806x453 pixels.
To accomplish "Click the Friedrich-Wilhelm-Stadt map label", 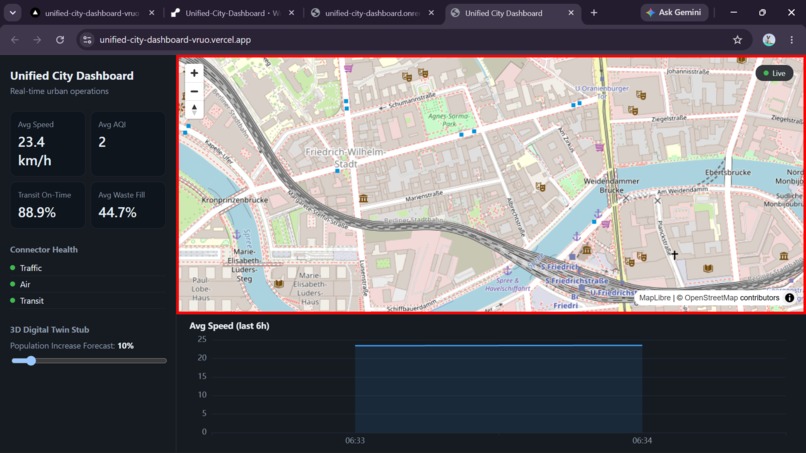I will click(345, 158).
